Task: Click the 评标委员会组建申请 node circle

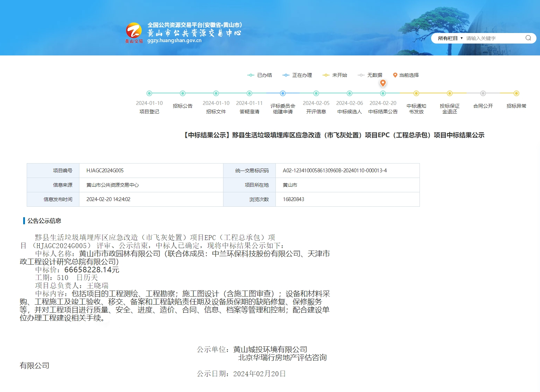Action: [283, 93]
